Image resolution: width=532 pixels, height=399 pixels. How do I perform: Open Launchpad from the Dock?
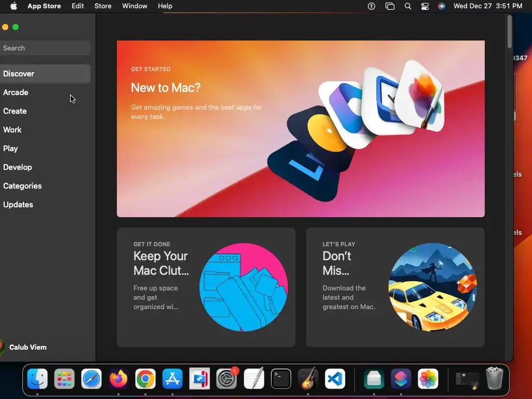[64, 379]
